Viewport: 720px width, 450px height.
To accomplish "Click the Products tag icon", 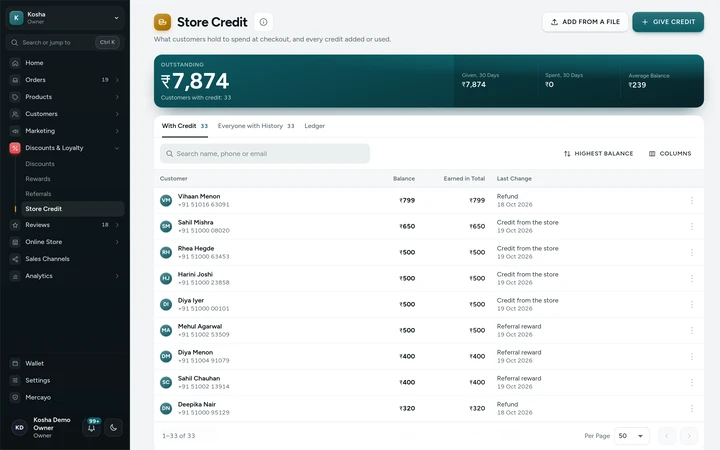I will coord(15,97).
